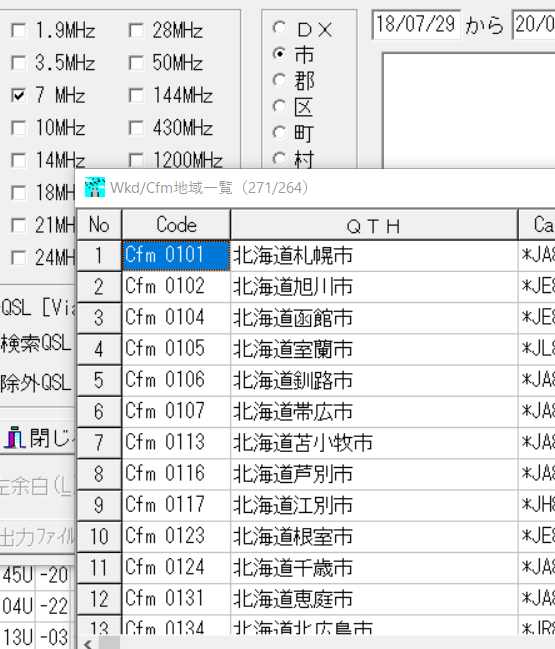
Task: Select cell Cfm 0124
Action: tap(176, 568)
